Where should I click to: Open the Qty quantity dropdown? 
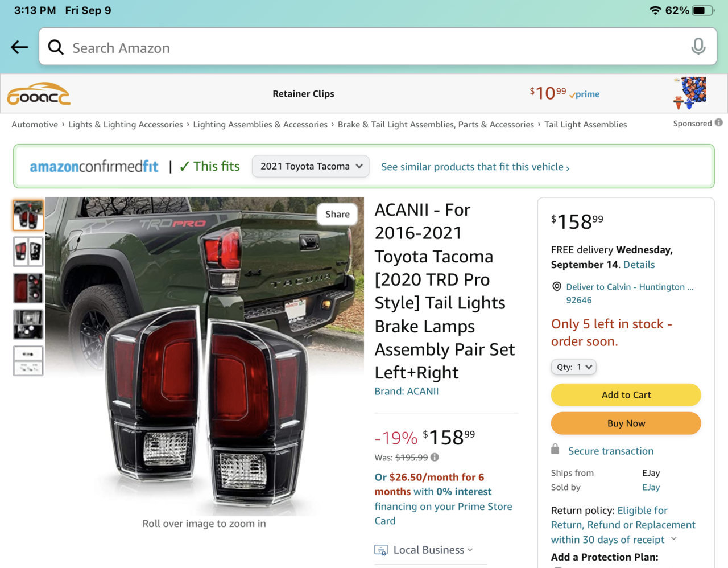click(x=573, y=367)
